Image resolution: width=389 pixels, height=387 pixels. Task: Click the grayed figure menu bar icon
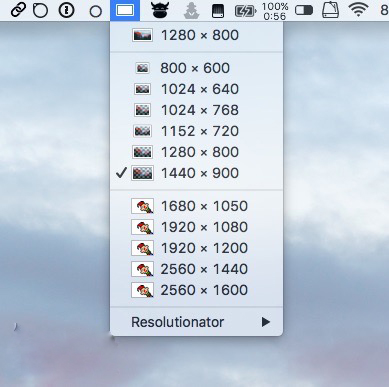point(192,11)
